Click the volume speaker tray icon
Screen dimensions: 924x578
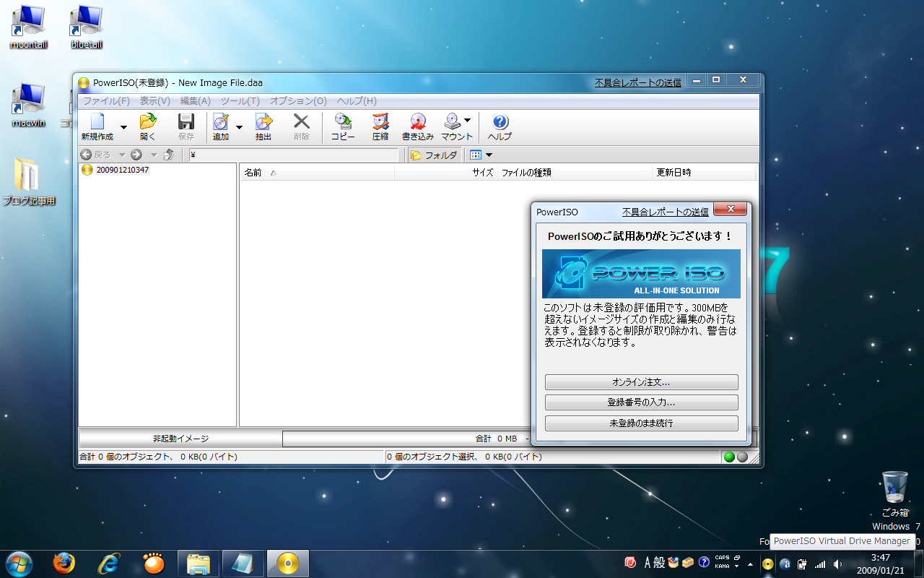(837, 564)
